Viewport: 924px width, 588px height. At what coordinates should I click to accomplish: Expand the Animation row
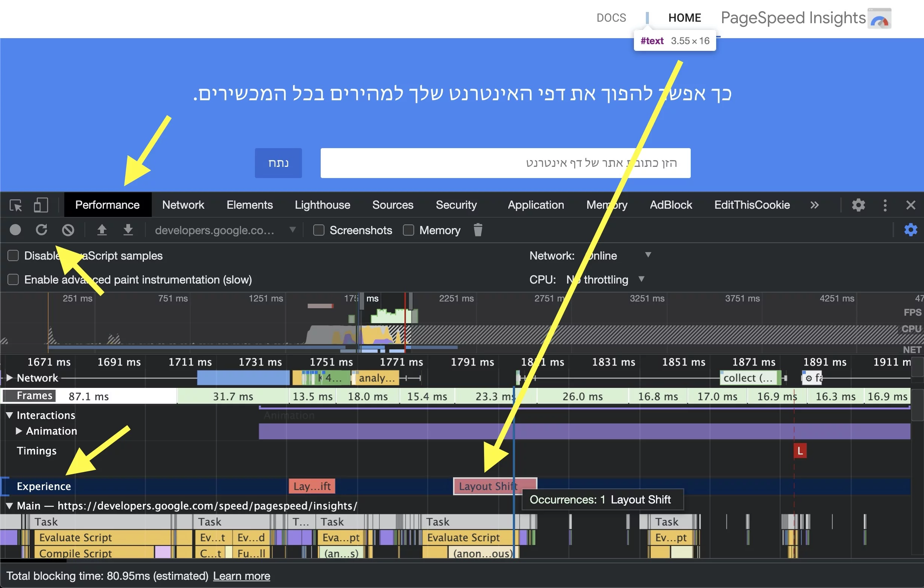pyautogui.click(x=19, y=431)
